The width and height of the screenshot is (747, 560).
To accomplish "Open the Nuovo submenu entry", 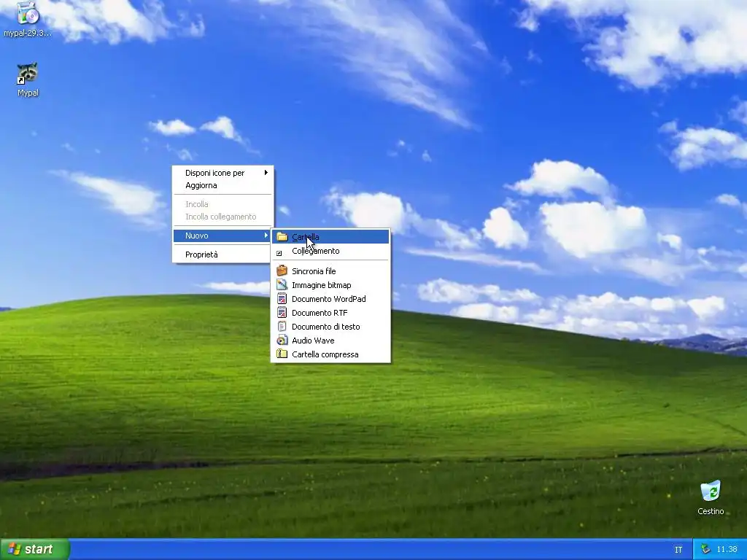I will (x=223, y=236).
